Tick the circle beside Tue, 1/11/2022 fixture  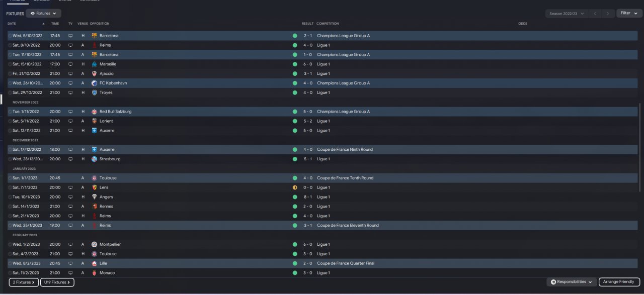pos(10,112)
